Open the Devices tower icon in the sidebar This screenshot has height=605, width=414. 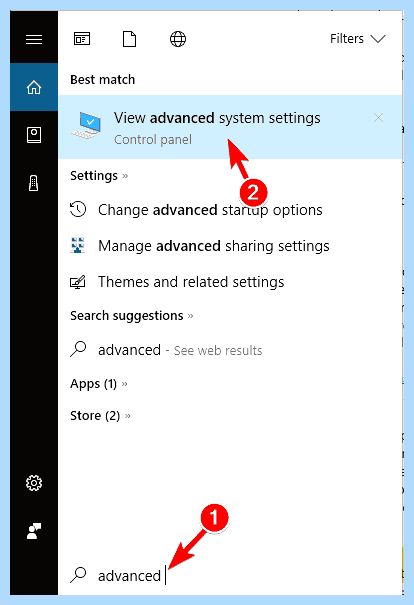point(34,183)
